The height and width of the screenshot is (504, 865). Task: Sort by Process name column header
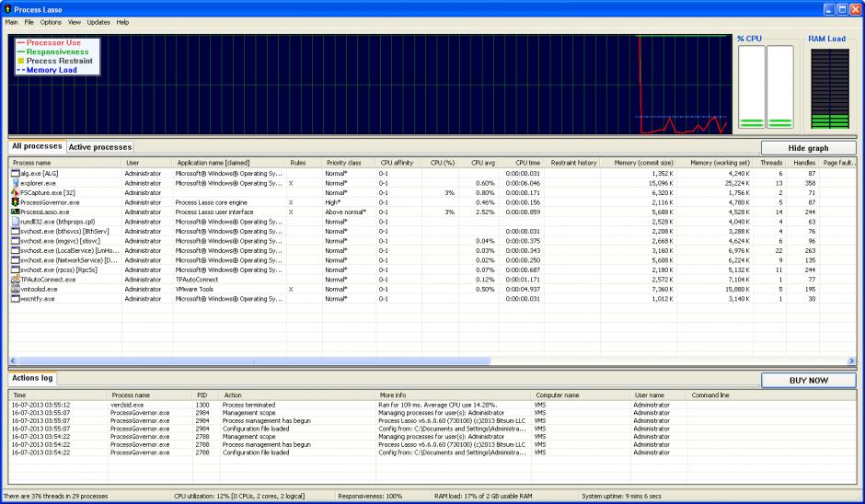pos(65,163)
